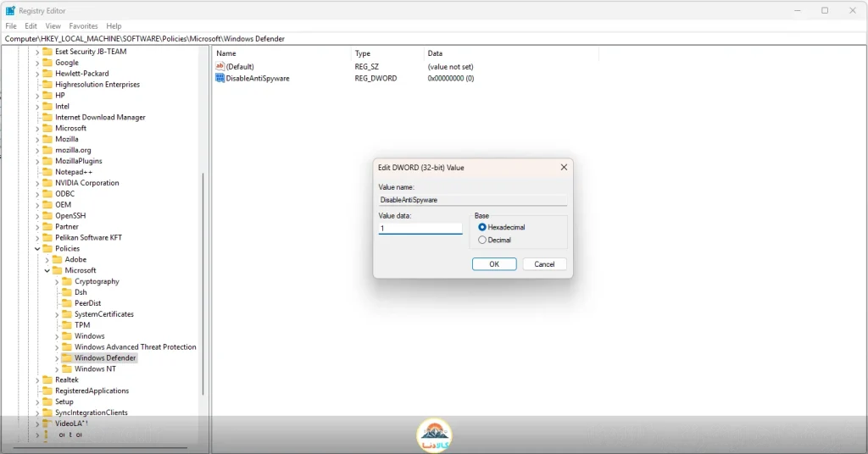The height and width of the screenshot is (454, 868).
Task: Expand the Cryptography tree node
Action: click(x=57, y=281)
